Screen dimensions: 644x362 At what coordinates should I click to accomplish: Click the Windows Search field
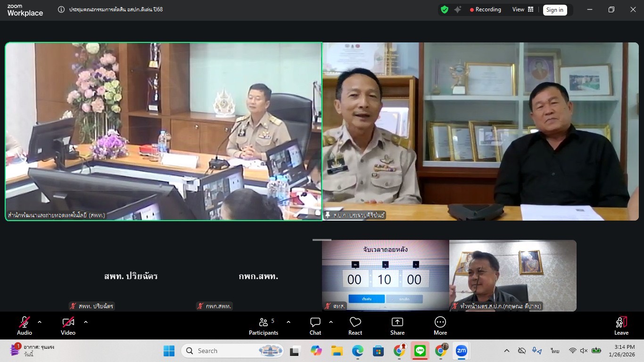pyautogui.click(x=231, y=351)
